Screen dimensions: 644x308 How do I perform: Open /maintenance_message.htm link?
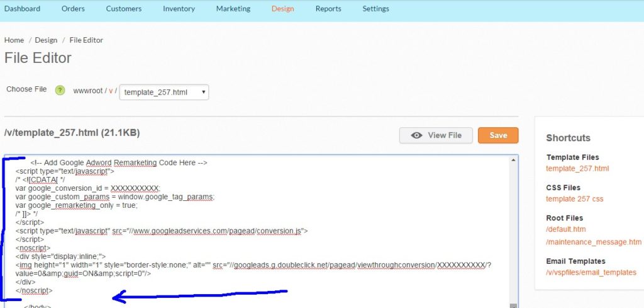[594, 242]
